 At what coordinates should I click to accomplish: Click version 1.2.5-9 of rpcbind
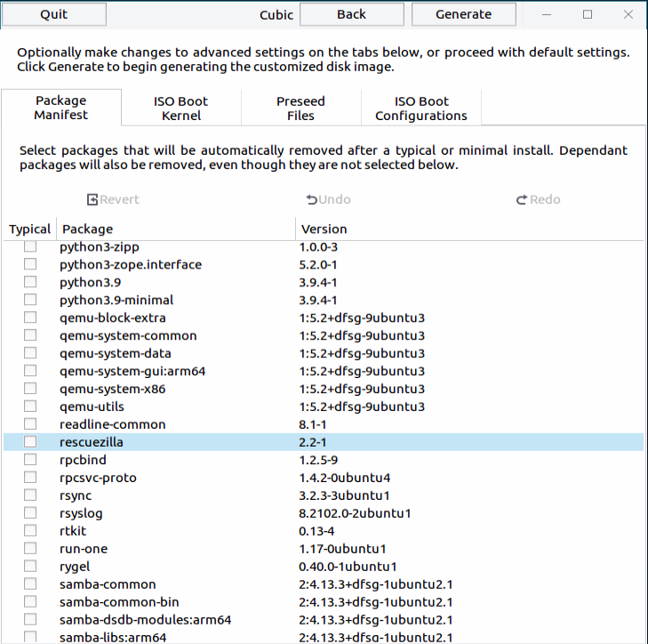pos(318,460)
